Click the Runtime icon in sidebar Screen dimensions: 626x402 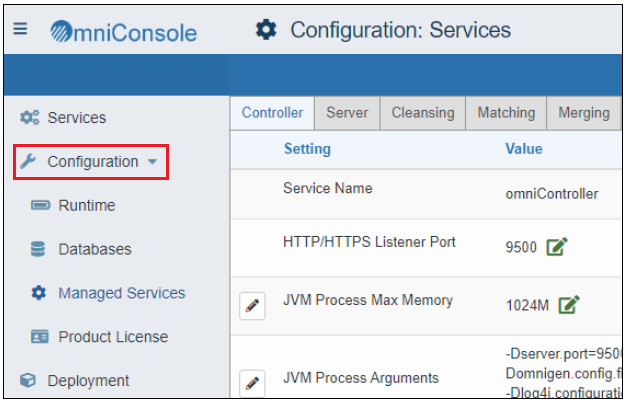41,205
